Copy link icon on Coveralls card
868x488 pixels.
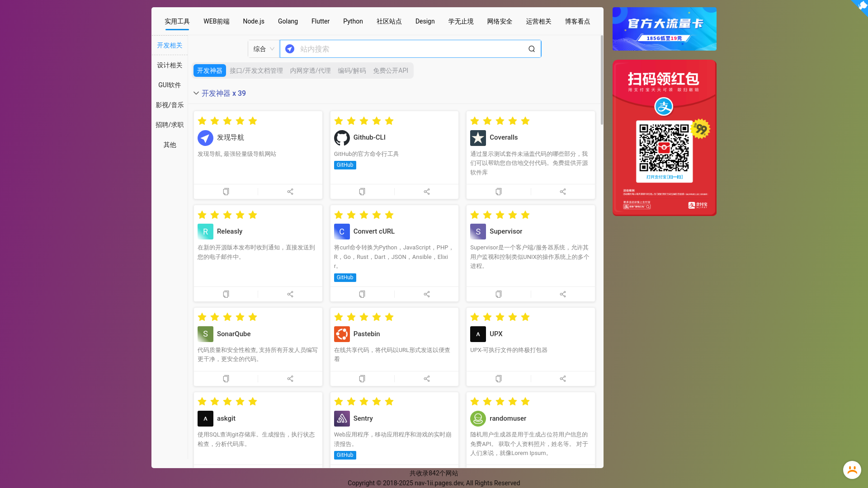tap(499, 192)
